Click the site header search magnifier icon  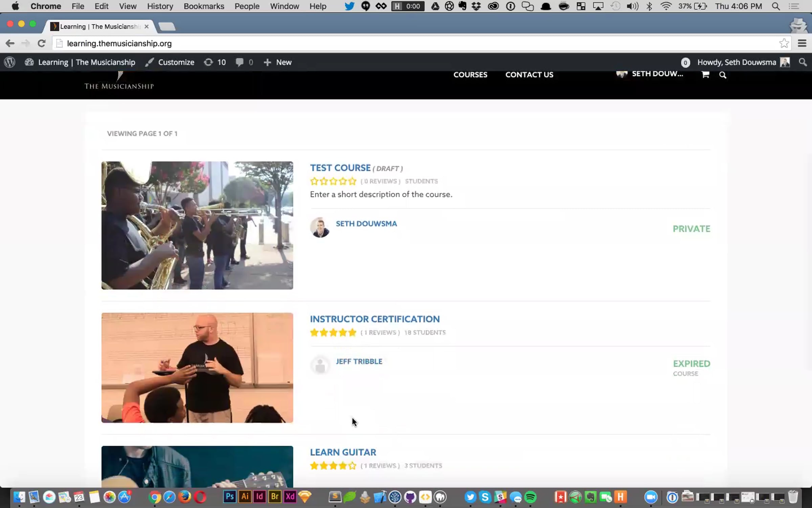(723, 75)
